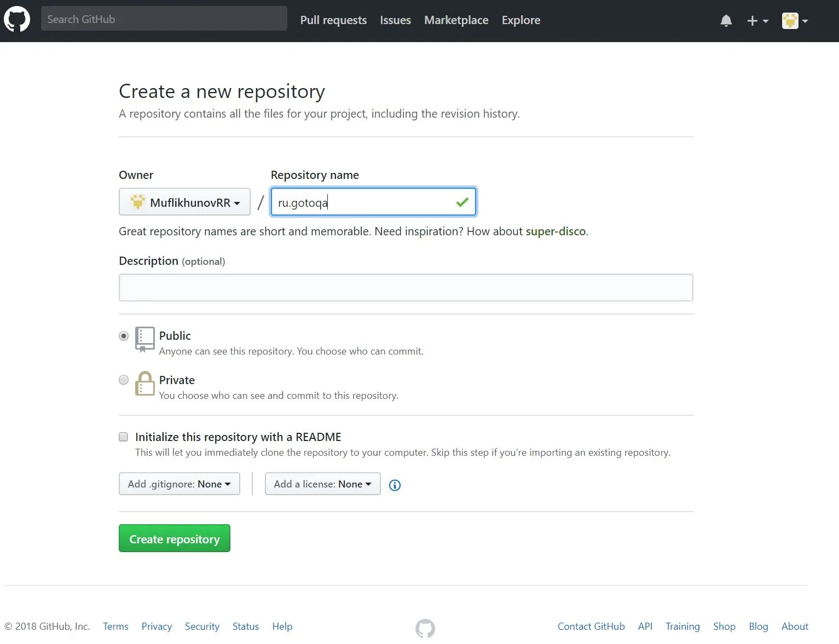
Task: Click the footer GitHub logo
Action: point(425,629)
